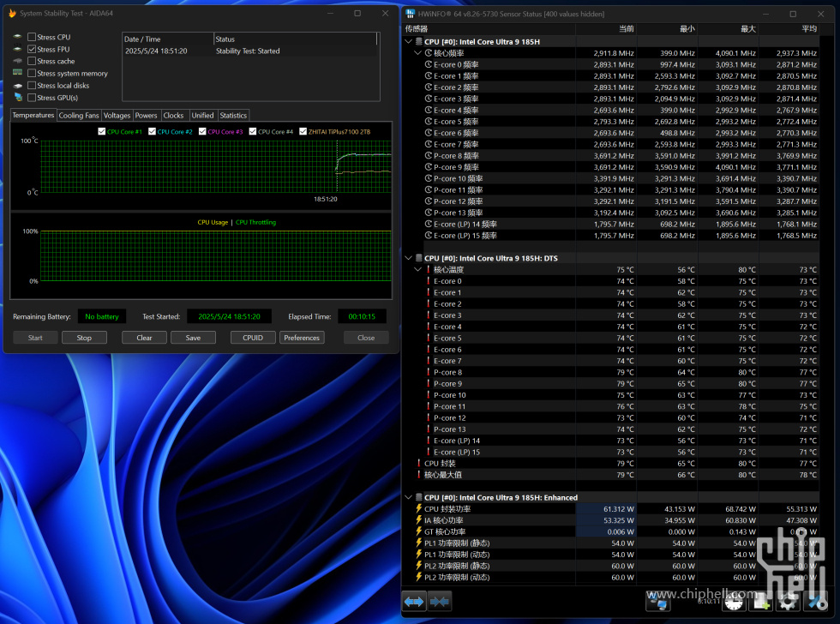This screenshot has width=840, height=624.
Task: Click the thermometer icon on P-core 9 temperature row
Action: (428, 383)
